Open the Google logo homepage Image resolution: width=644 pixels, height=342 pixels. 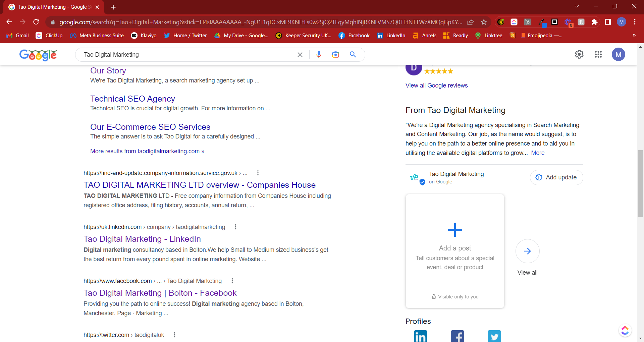click(38, 55)
